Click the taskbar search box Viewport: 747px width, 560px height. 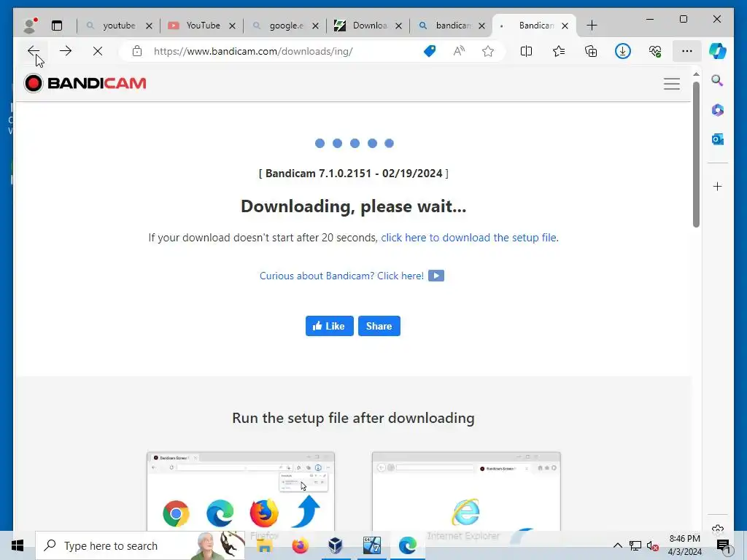point(140,545)
